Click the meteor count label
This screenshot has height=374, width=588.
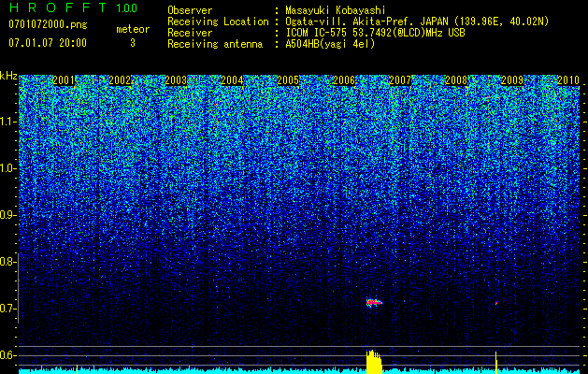tap(133, 29)
